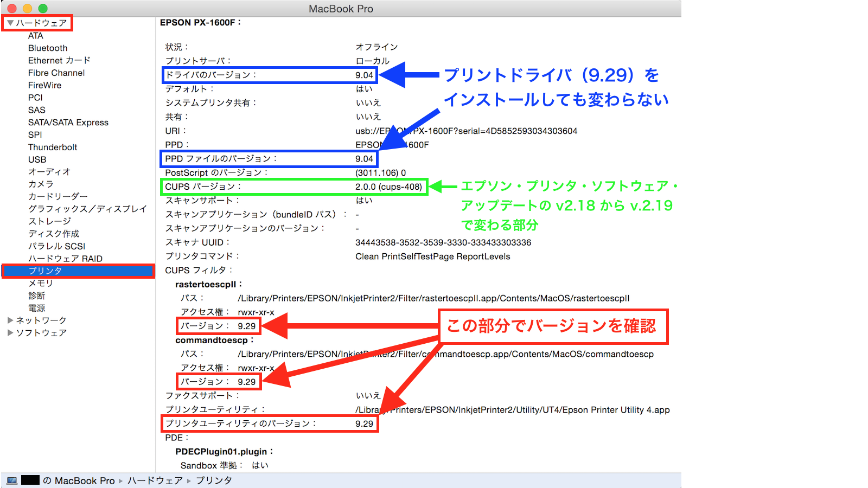The image size is (868, 488).
Task: Click the CUPS version value 2.0.0 (cups-408)
Action: (388, 187)
